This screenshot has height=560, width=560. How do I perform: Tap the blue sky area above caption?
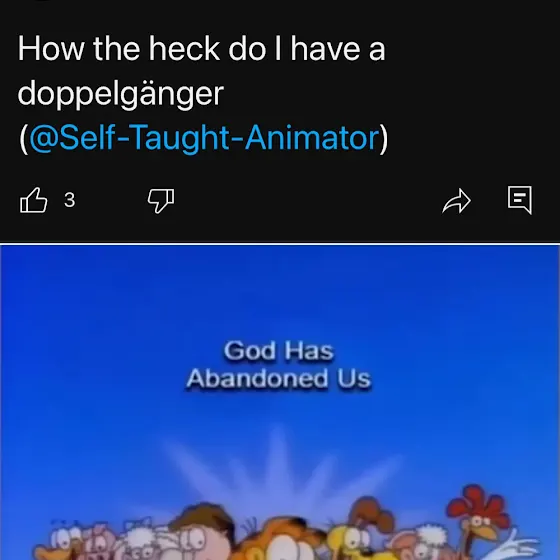[280, 291]
